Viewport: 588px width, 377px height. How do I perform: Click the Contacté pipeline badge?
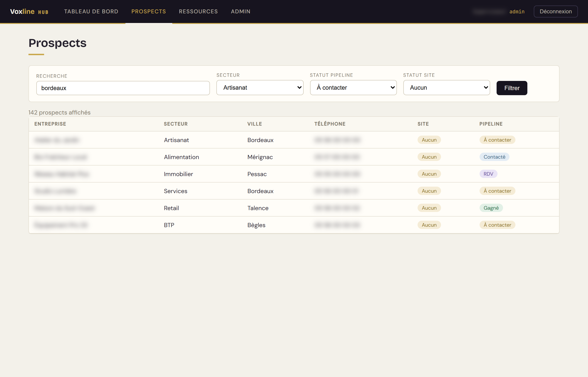point(494,157)
